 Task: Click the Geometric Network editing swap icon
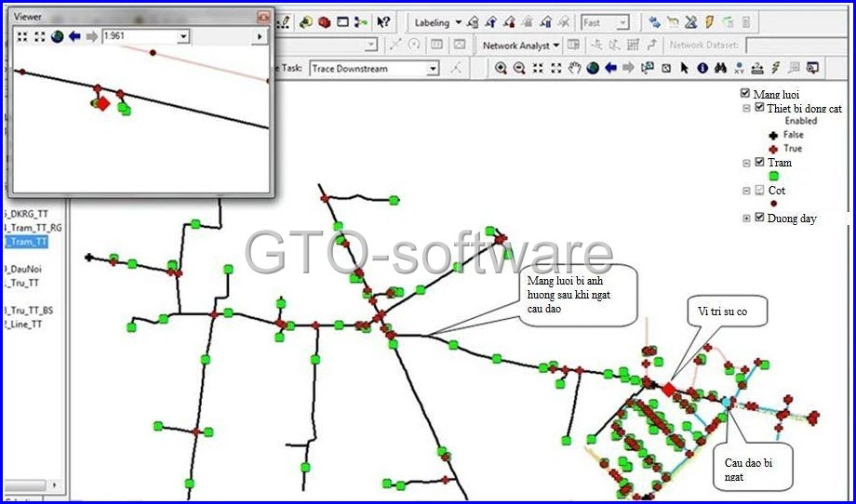tap(654, 22)
